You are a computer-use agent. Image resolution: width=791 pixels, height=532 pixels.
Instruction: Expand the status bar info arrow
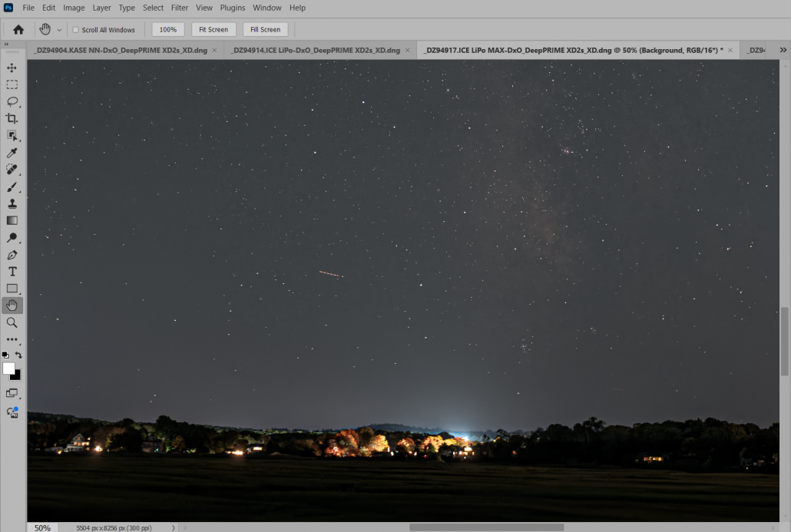pyautogui.click(x=174, y=527)
